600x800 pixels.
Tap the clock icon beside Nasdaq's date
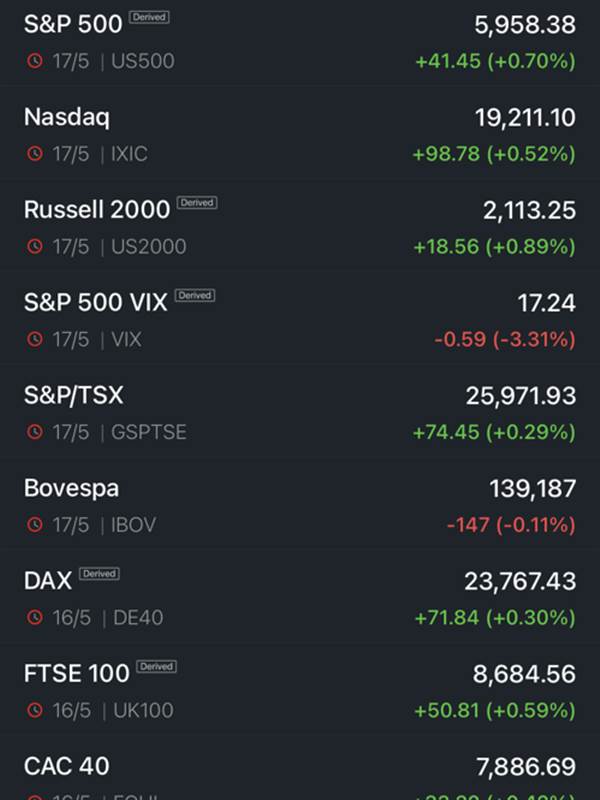pos(35,154)
